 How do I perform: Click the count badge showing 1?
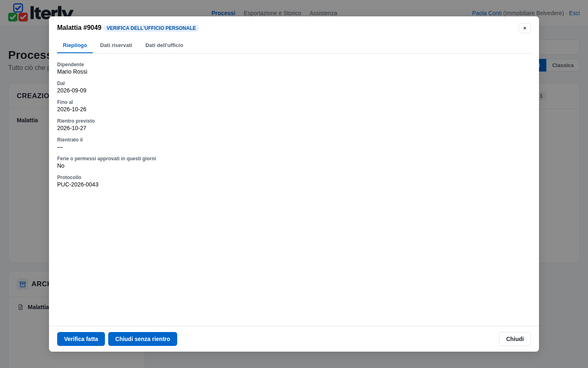point(541,96)
